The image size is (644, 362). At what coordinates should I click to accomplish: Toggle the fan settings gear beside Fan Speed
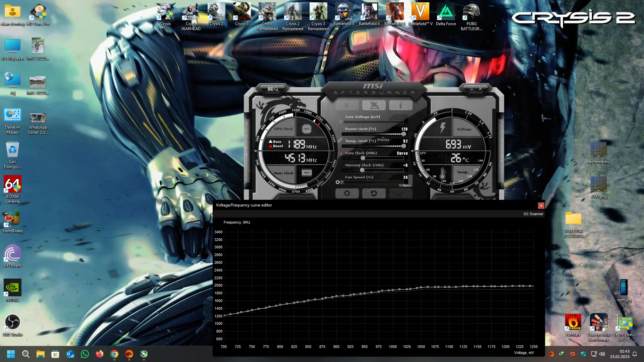[x=337, y=182]
